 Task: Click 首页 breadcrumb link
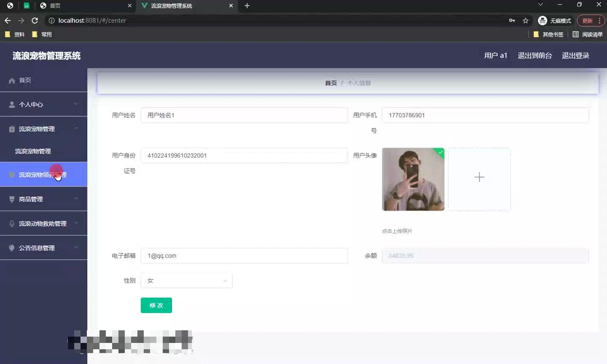click(331, 83)
